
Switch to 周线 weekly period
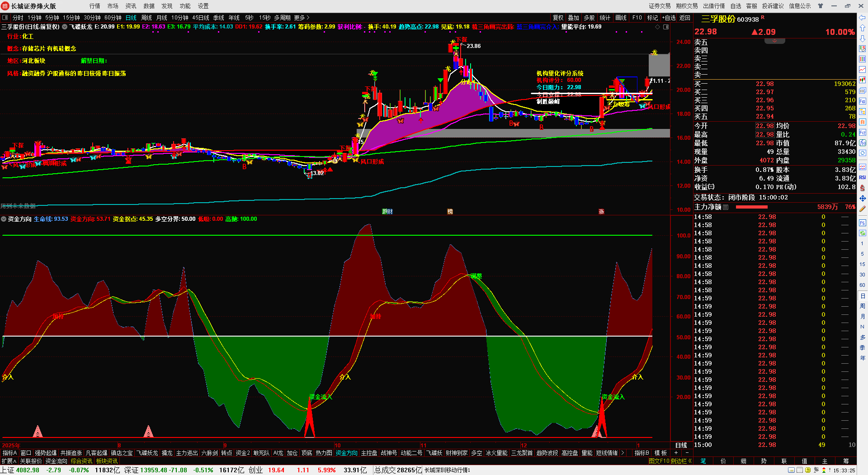(x=146, y=18)
